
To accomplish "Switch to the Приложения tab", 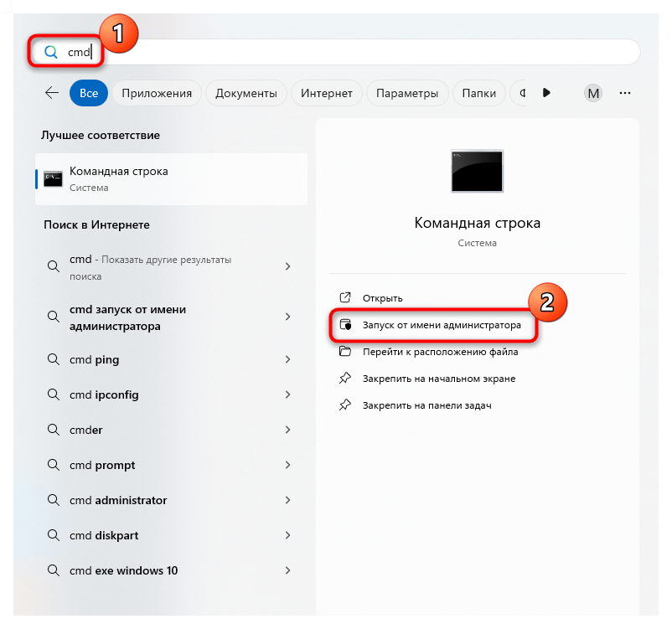I will [x=157, y=93].
